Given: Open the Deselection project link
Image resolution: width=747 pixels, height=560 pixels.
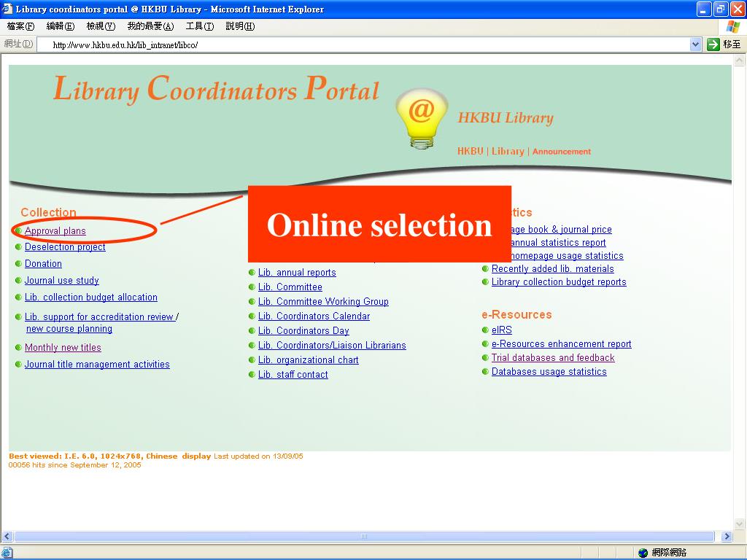Looking at the screenshot, I should (x=65, y=247).
